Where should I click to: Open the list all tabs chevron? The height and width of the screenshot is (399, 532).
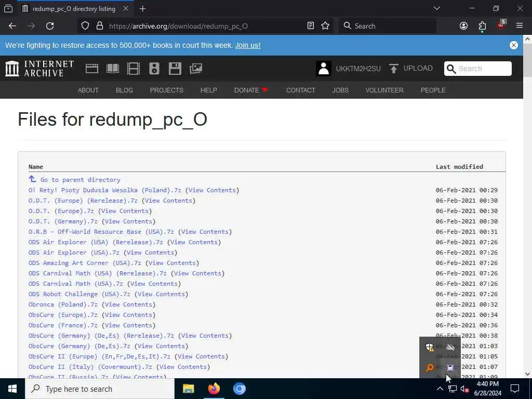(436, 8)
